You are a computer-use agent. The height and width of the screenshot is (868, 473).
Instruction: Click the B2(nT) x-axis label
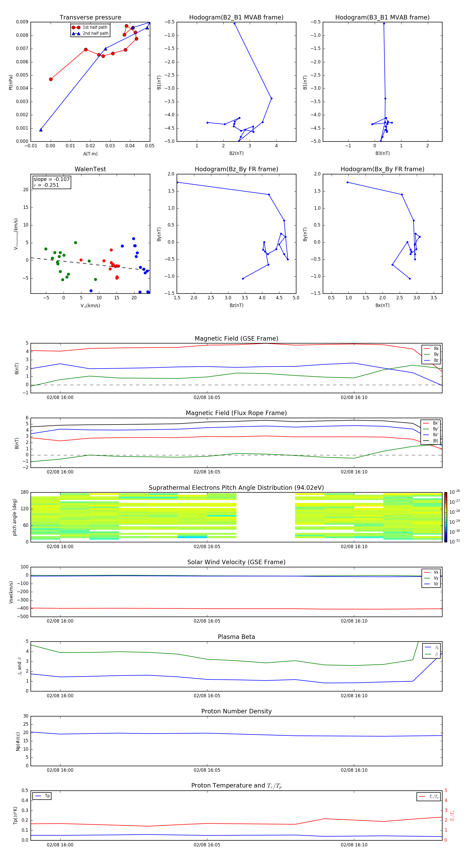click(236, 153)
